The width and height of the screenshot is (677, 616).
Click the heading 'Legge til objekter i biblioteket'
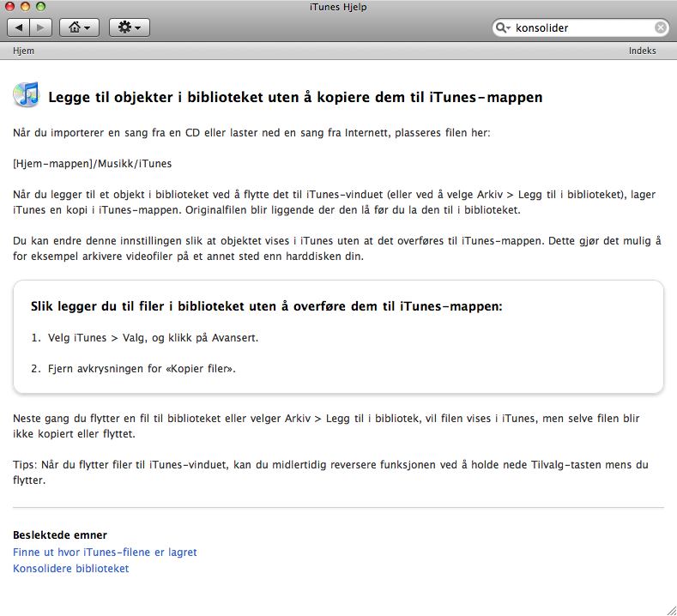(x=295, y=98)
